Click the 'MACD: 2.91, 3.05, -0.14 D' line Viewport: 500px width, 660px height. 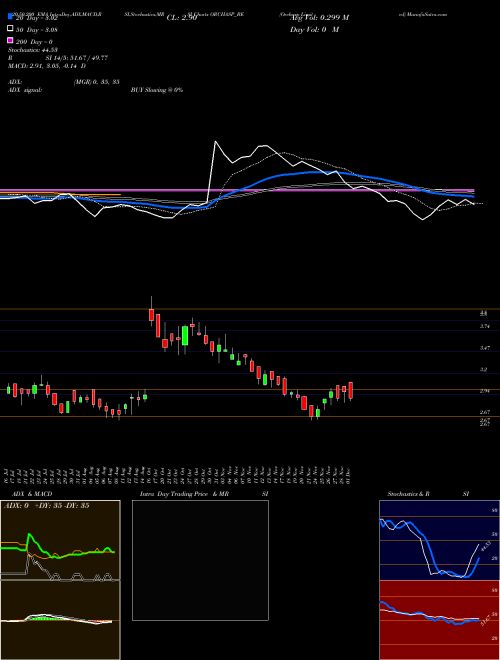[47, 66]
